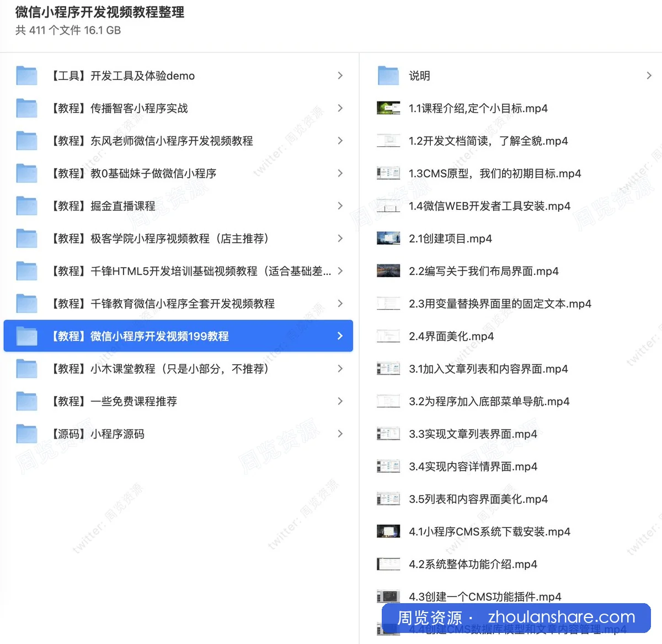Click file name 4.3创建一个CMS功能插件.mp4
This screenshot has width=662, height=644.
coord(485,597)
